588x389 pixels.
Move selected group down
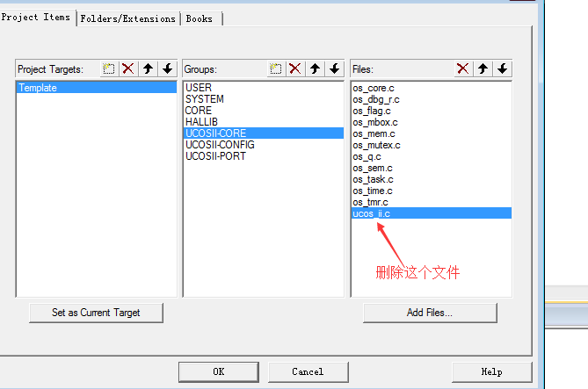click(335, 69)
